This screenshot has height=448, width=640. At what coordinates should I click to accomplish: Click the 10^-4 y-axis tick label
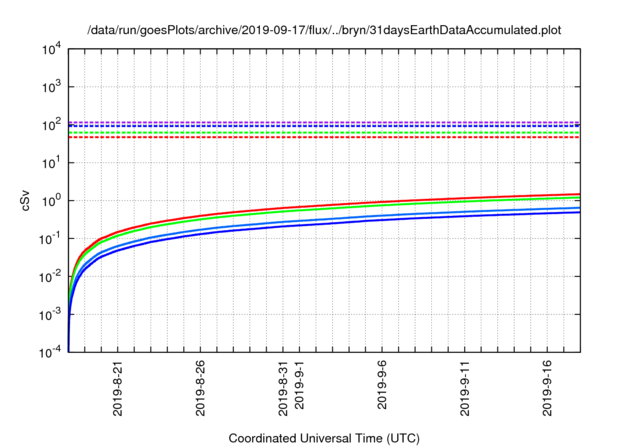(48, 352)
